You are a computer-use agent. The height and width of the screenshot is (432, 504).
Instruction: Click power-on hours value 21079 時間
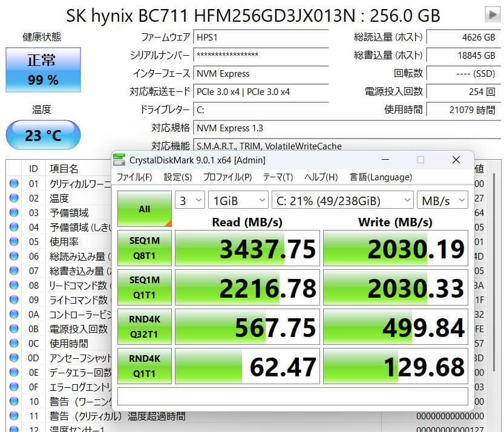(463, 110)
